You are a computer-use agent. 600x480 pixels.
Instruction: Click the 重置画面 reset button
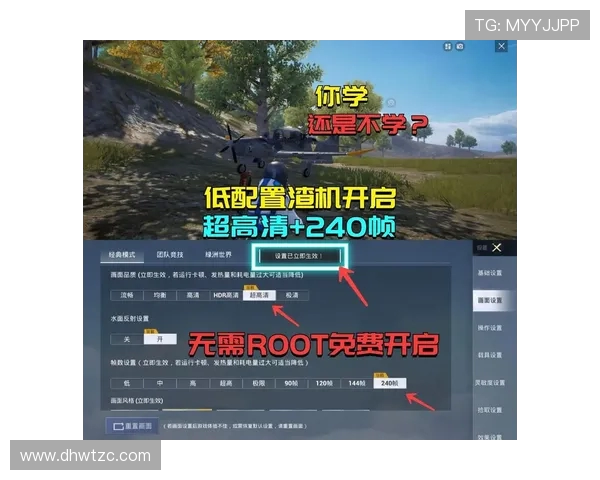(x=132, y=426)
